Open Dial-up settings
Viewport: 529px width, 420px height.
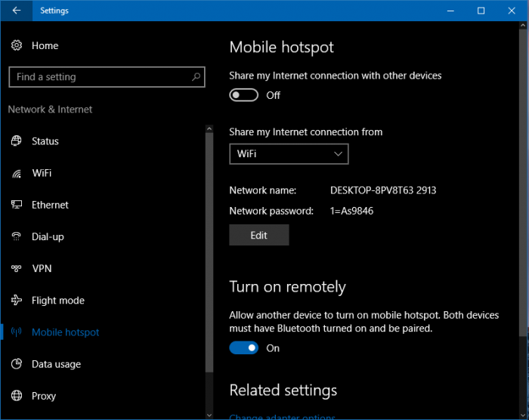[48, 237]
